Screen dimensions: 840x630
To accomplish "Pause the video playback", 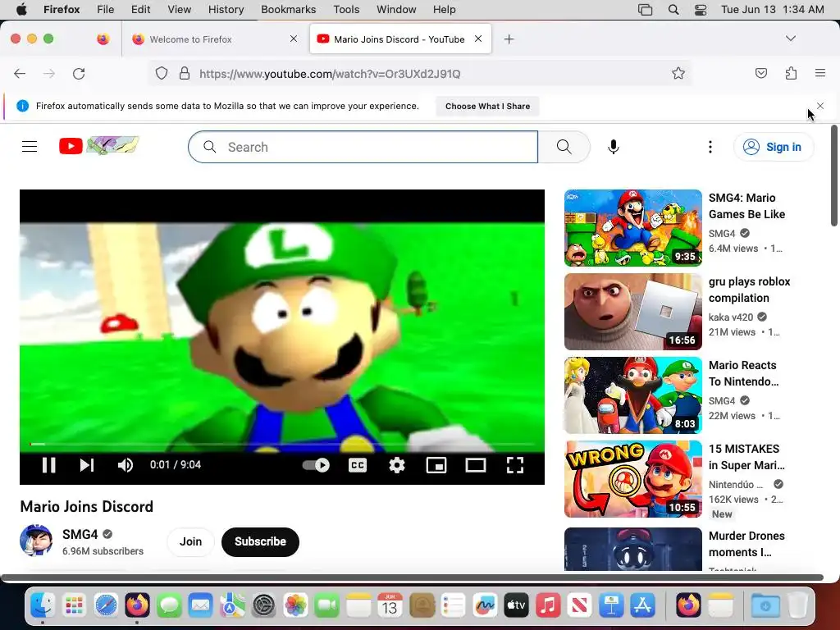I will [x=48, y=465].
